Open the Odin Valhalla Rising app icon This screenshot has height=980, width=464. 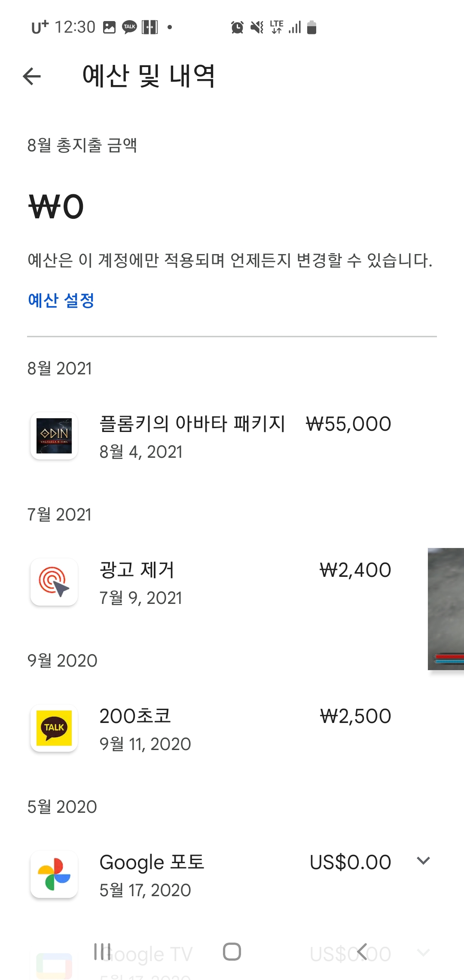click(54, 436)
